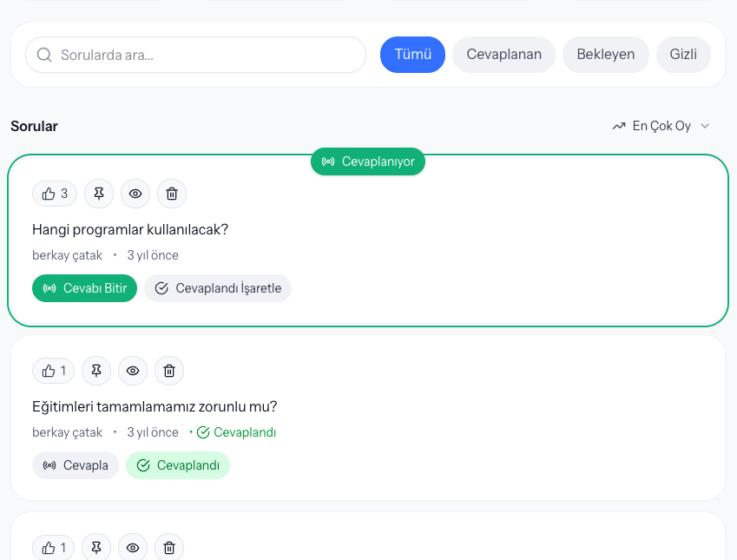Click the "Cevabı Bitir" button

84,287
